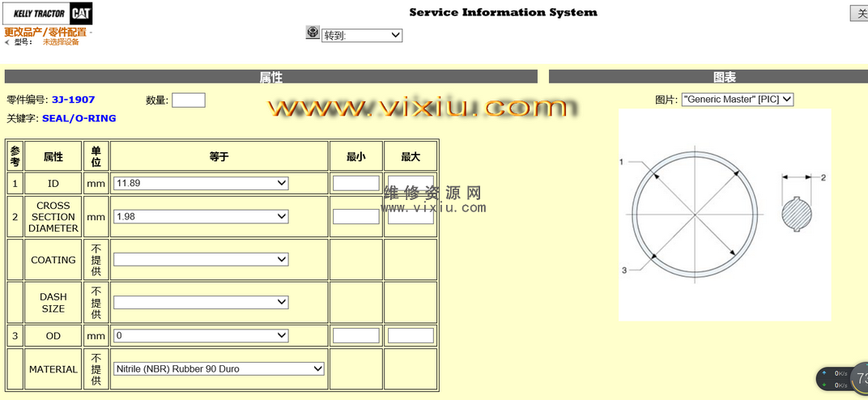Screen dimensions: 868x400
Task: Open the Material dropdown showing Nitrile Rubber
Action: tap(219, 368)
